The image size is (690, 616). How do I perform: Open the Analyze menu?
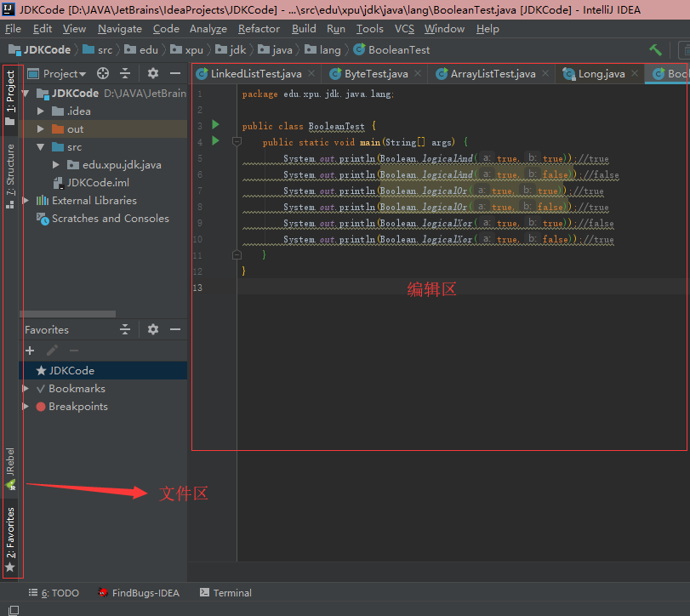[x=208, y=29]
